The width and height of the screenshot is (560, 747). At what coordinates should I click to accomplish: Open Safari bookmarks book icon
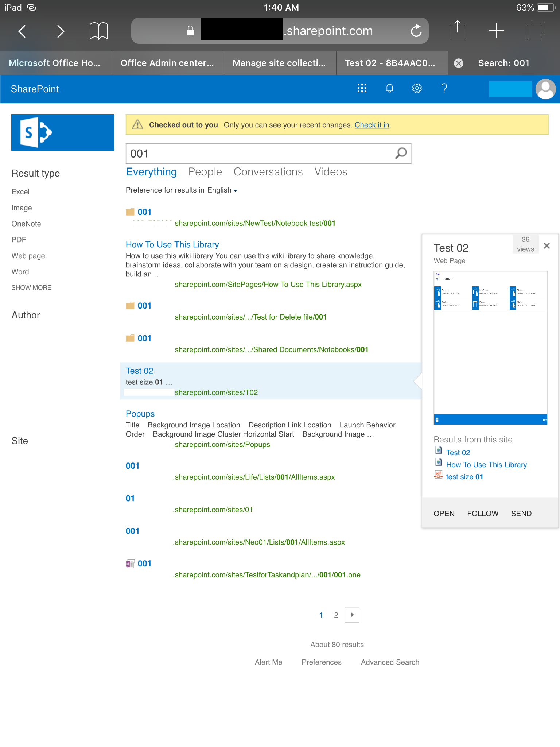click(x=99, y=31)
